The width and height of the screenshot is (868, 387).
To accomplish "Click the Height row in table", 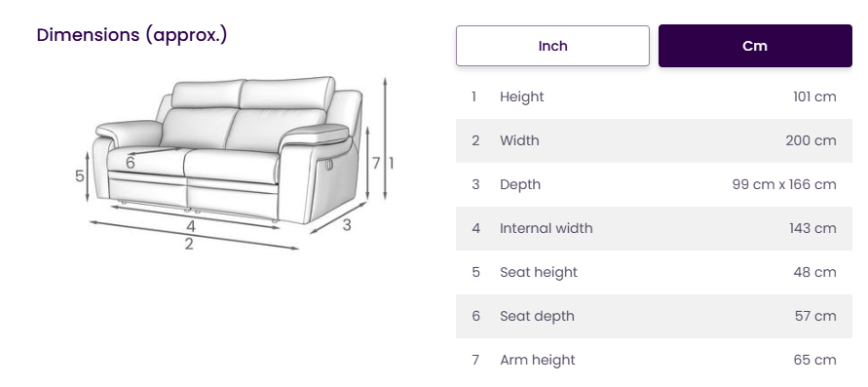I will tap(654, 97).
